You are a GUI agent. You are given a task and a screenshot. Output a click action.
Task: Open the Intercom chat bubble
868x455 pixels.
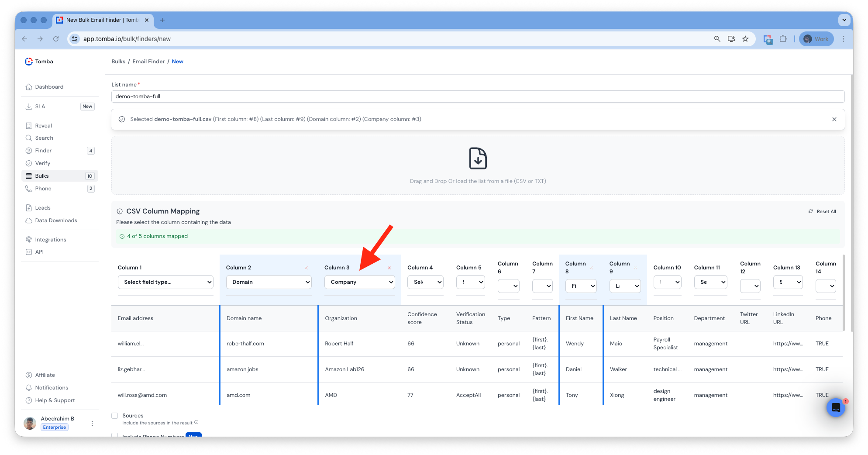click(x=836, y=407)
